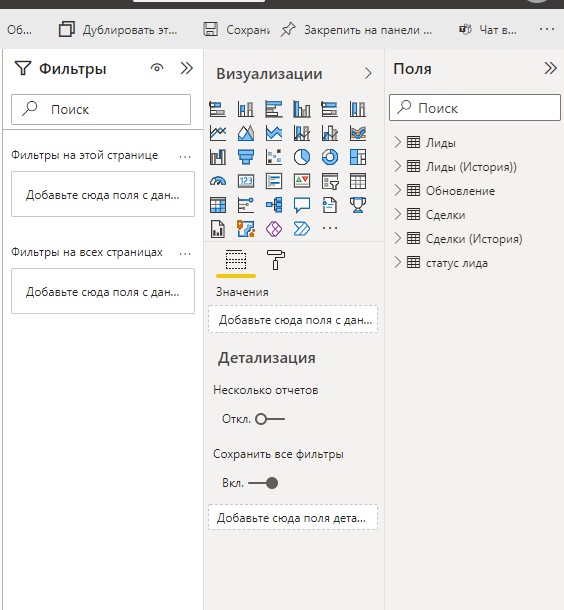
Task: Choose the Ribbon chart visual
Action: 358,133
